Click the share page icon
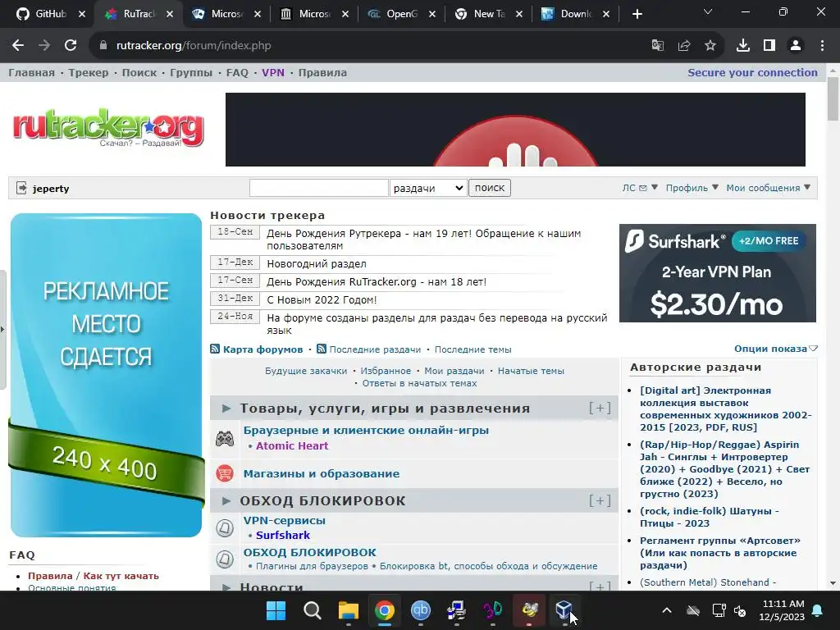The image size is (840, 630). [683, 46]
